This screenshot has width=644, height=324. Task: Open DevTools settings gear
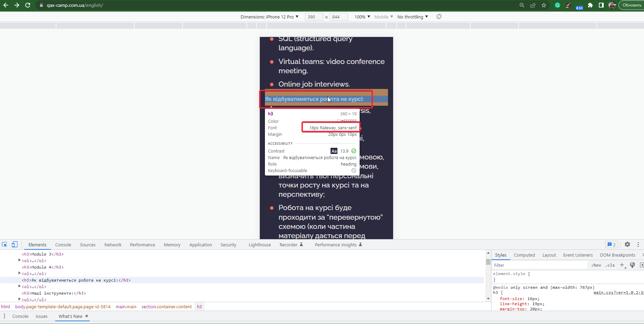click(628, 244)
